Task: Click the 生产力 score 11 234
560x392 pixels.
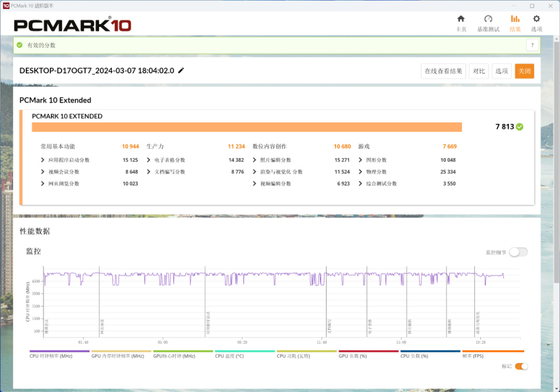Action: click(x=236, y=146)
